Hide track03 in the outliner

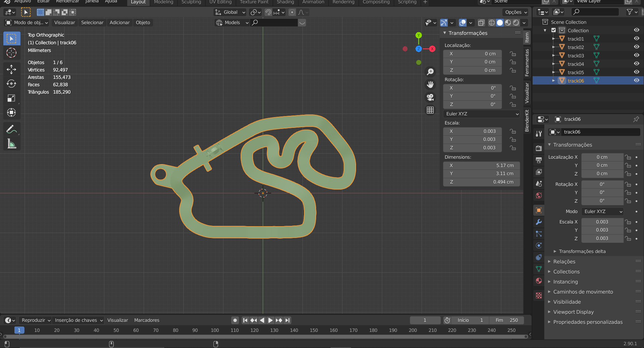pos(636,55)
